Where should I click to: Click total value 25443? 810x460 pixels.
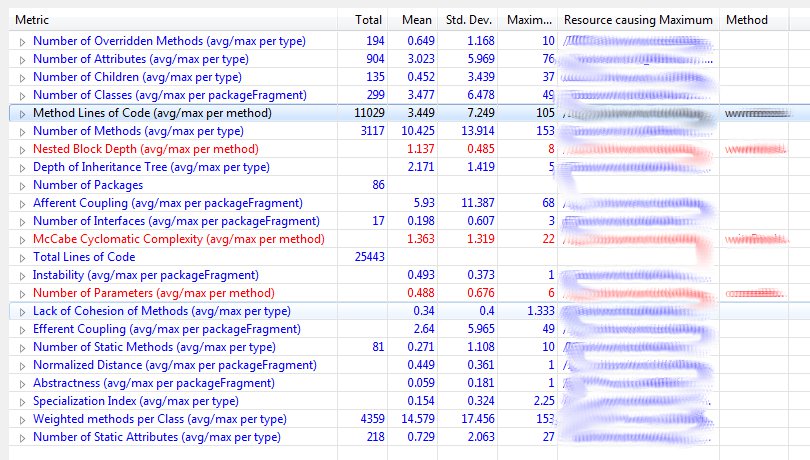[369, 257]
